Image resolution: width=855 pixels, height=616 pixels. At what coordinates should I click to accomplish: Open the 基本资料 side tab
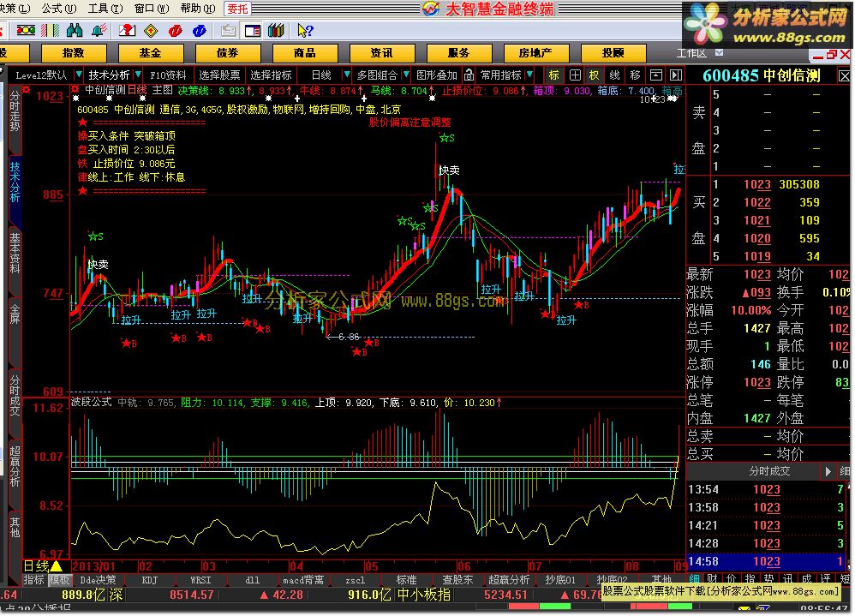[x=15, y=253]
